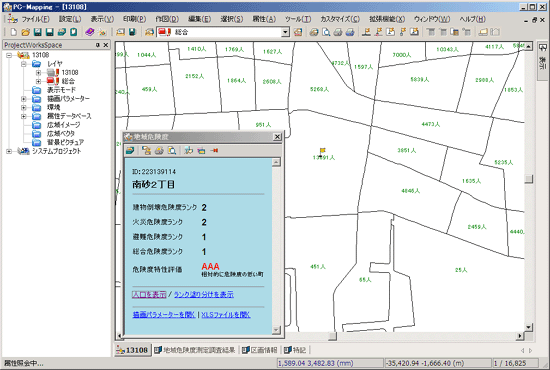Image resolution: width=550 pixels, height=370 pixels.
Task: Click the 5260人 label on the map
Action: pyautogui.click(x=320, y=89)
